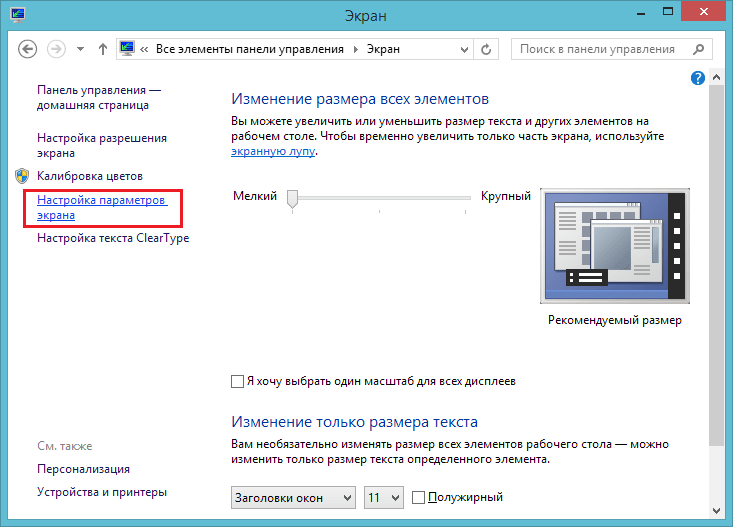Expand the arrow between breadcrumb segments
The width and height of the screenshot is (733, 527).
click(356, 49)
